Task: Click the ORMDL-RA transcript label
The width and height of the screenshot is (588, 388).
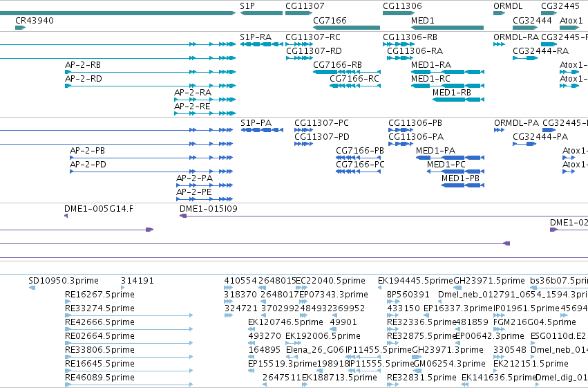Action: [516, 37]
